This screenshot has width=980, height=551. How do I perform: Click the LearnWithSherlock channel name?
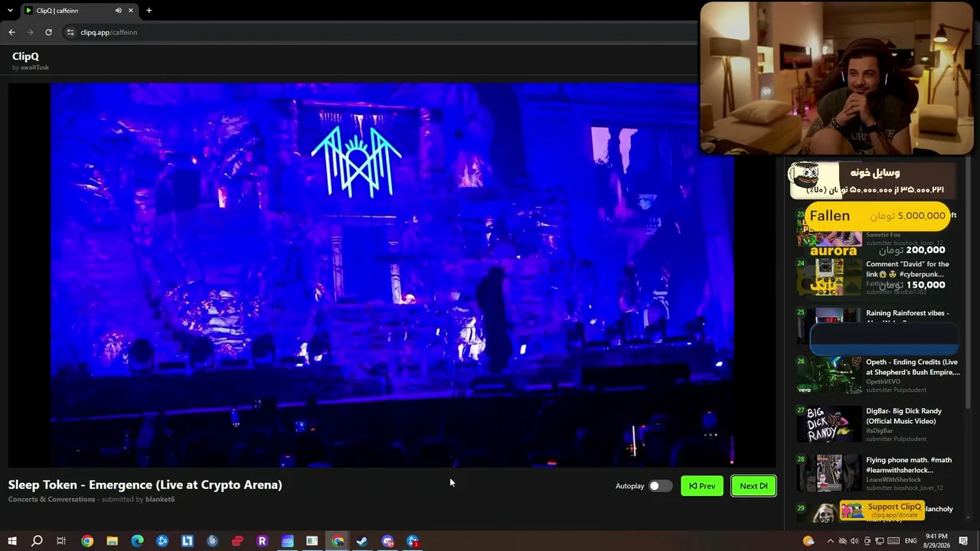click(893, 480)
